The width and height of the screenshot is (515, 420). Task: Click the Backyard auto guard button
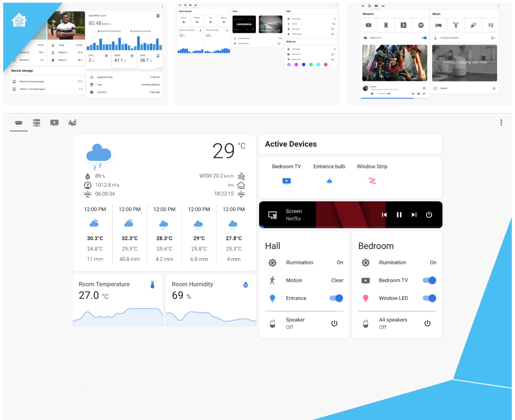coord(197,20)
